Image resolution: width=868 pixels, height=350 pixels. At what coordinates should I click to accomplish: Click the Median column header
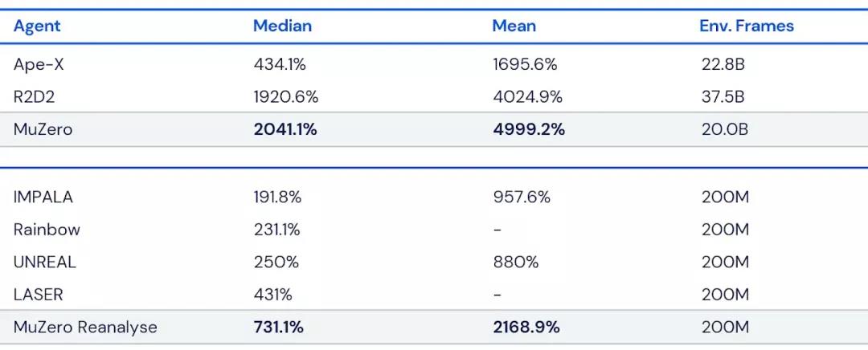pyautogui.click(x=282, y=26)
